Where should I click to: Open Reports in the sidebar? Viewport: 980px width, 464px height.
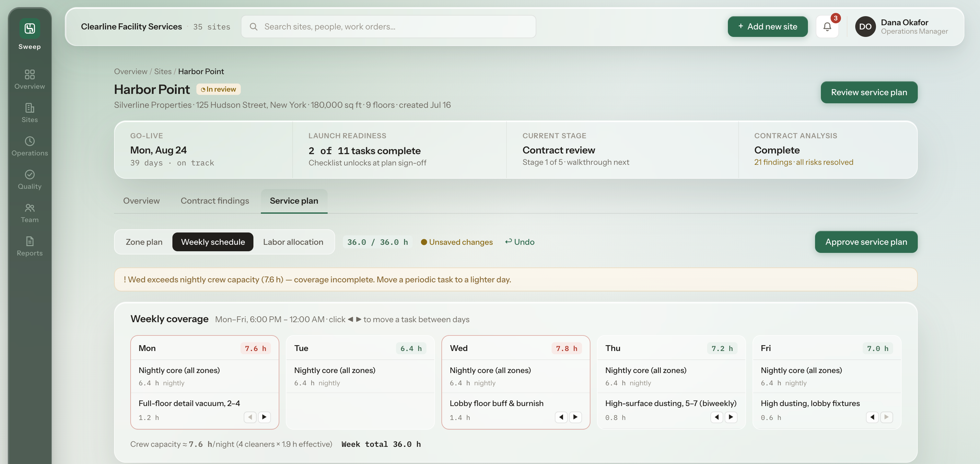30,247
